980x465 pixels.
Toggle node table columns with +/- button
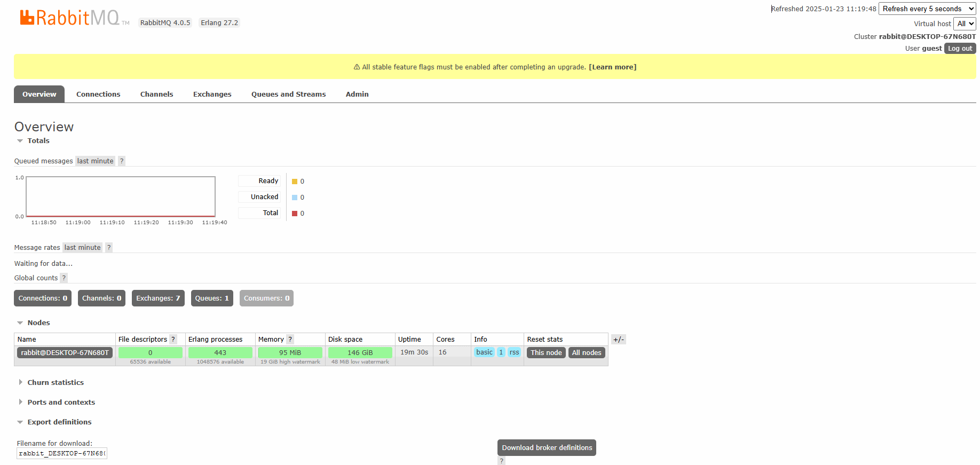pos(619,339)
